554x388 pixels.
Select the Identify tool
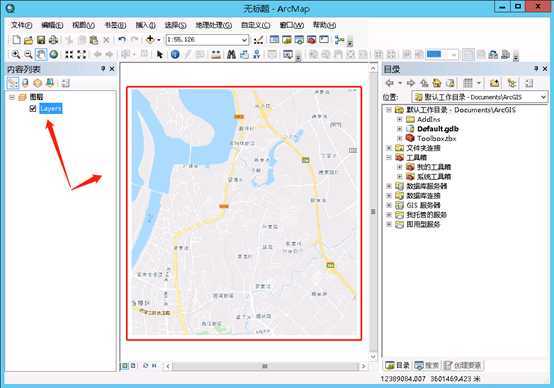tap(175, 54)
